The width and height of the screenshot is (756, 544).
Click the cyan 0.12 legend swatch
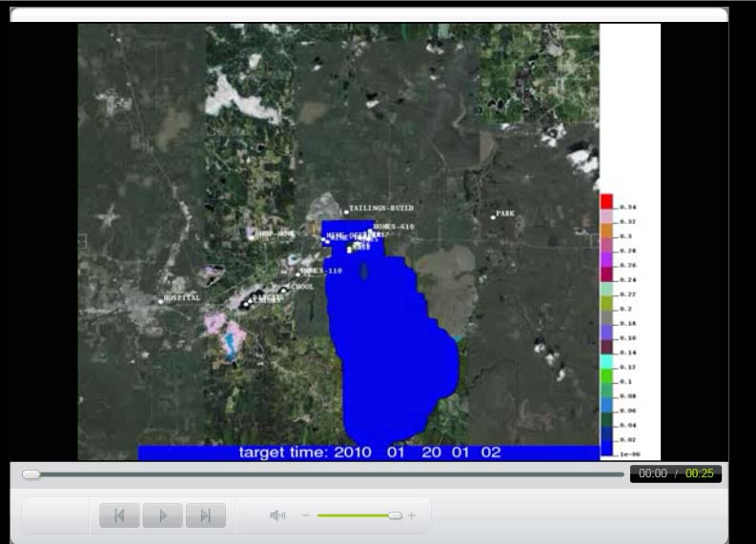tap(606, 365)
